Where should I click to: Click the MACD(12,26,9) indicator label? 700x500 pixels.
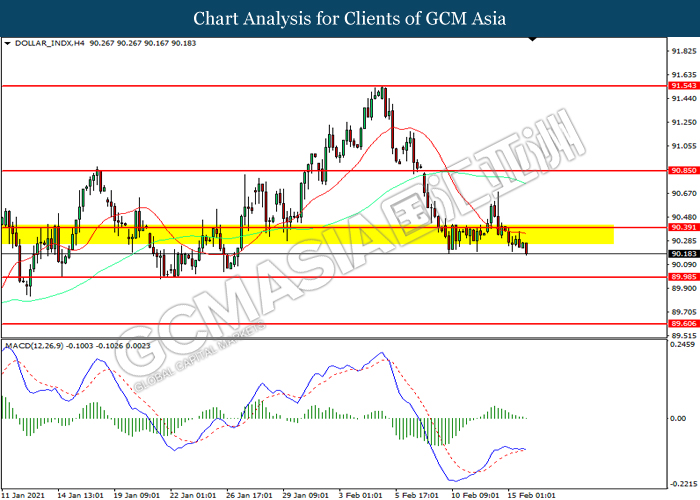coord(34,346)
